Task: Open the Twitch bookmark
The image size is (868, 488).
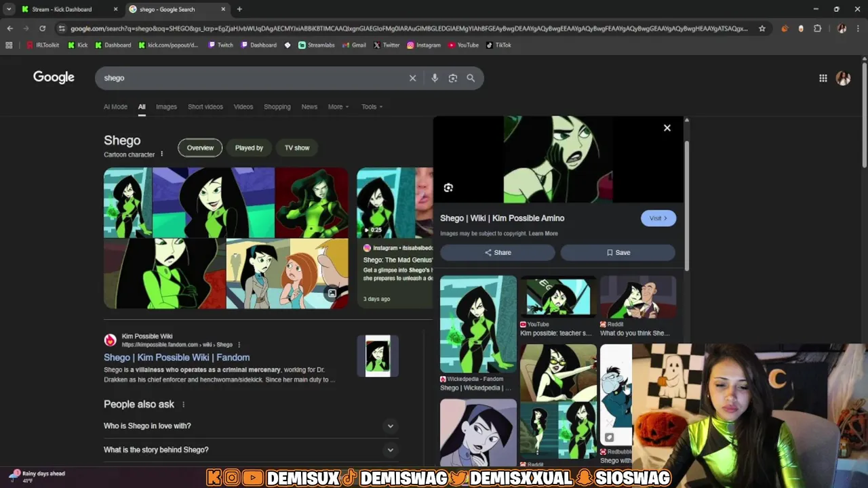Action: tap(220, 45)
